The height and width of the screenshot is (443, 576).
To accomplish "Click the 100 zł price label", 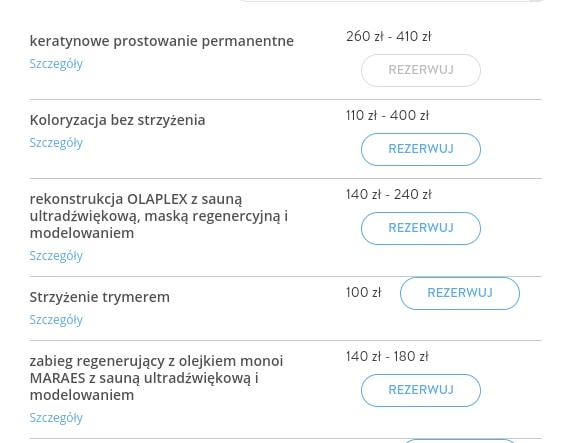I will click(364, 292).
